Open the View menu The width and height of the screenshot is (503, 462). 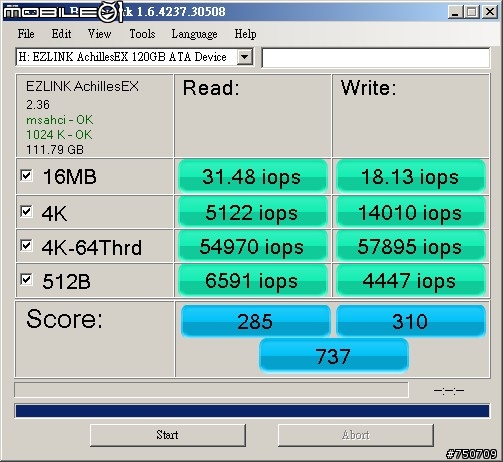[99, 34]
